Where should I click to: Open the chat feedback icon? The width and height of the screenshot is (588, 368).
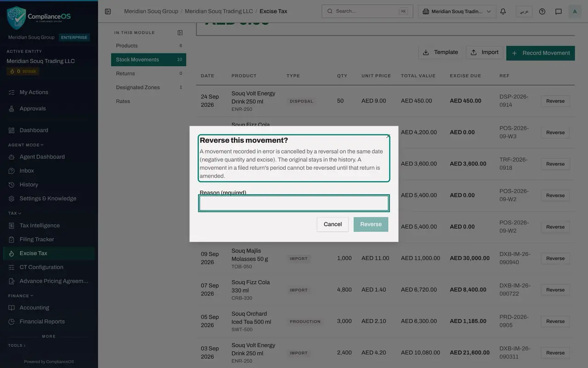[x=559, y=11]
